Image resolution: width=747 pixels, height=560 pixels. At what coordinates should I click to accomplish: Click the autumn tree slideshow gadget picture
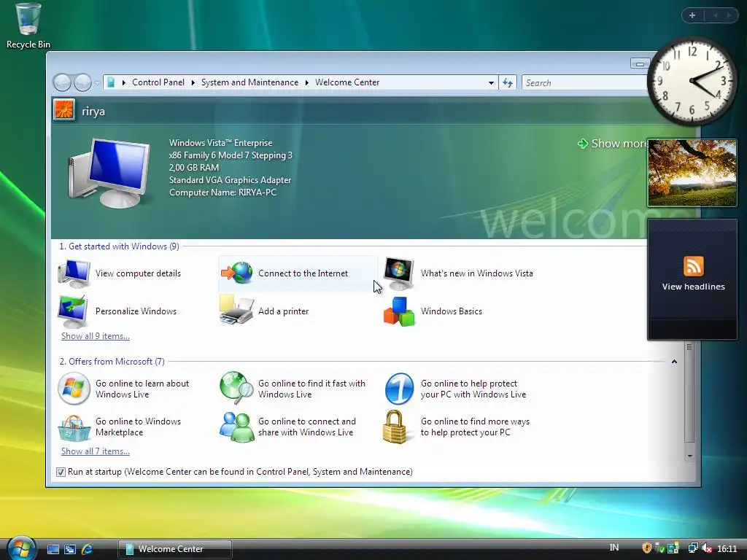[692, 173]
